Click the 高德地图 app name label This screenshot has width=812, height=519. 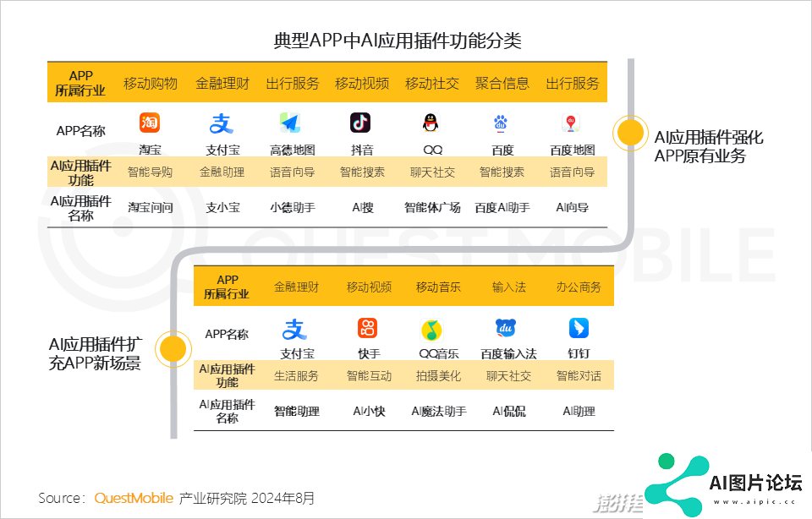(x=293, y=150)
